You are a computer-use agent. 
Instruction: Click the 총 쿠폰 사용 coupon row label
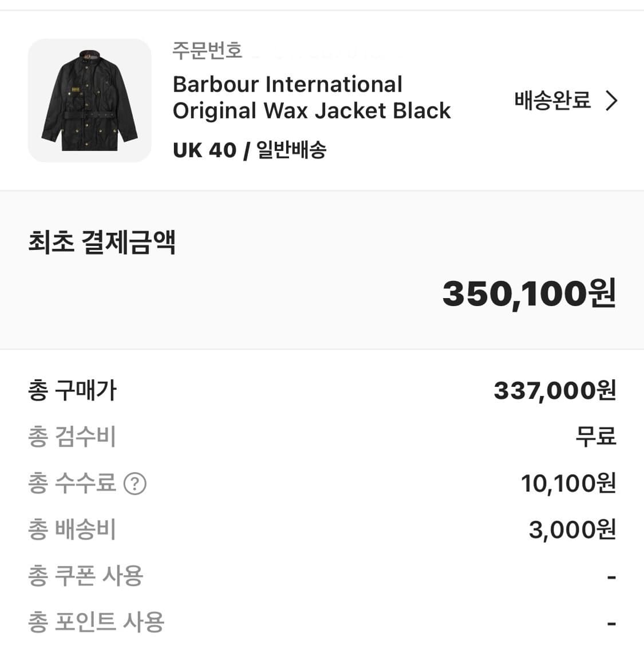point(85,576)
